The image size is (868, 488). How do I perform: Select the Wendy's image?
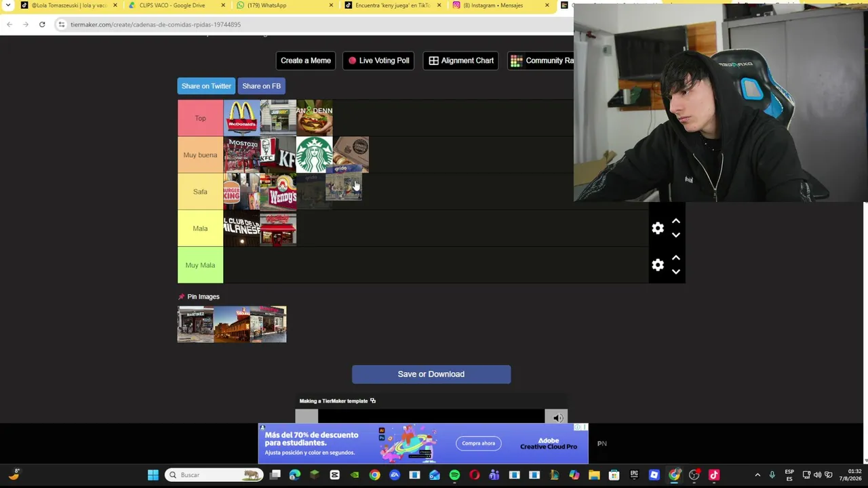point(278,192)
